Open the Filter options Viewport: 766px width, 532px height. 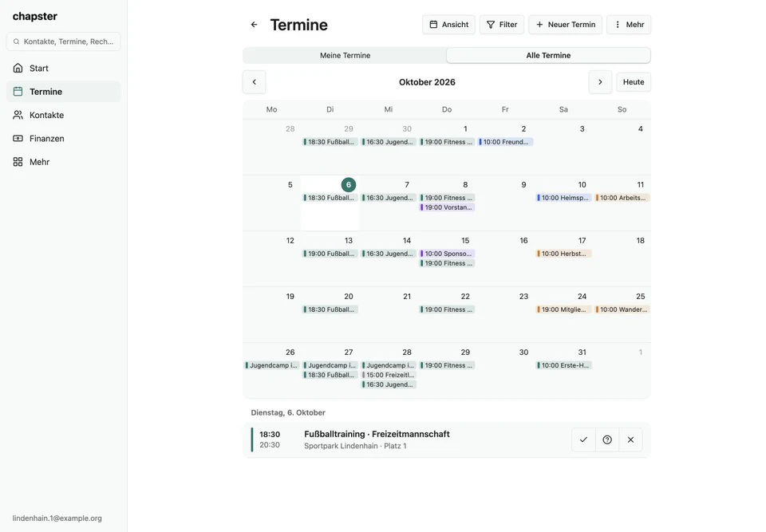point(502,25)
